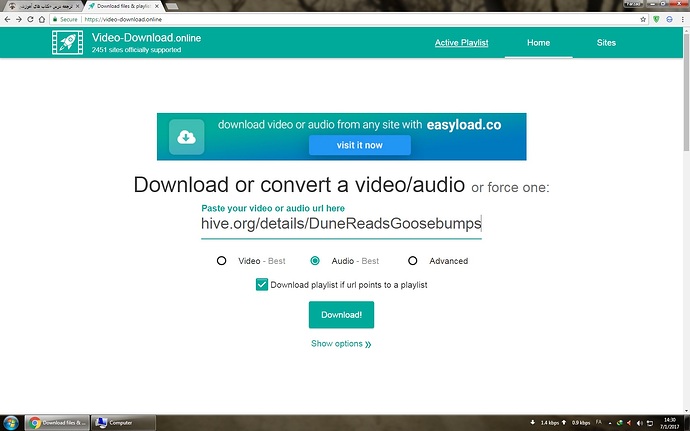
Task: Click the Video-Download rocket logo icon
Action: tap(67, 42)
